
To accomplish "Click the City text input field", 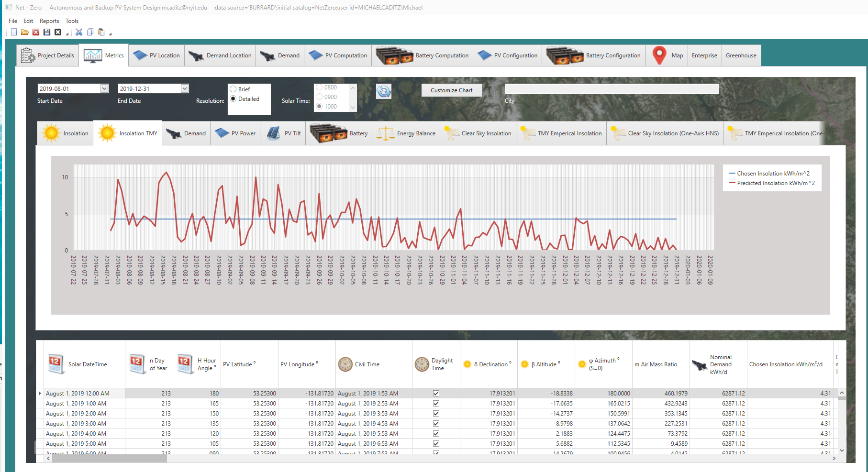I will point(612,89).
